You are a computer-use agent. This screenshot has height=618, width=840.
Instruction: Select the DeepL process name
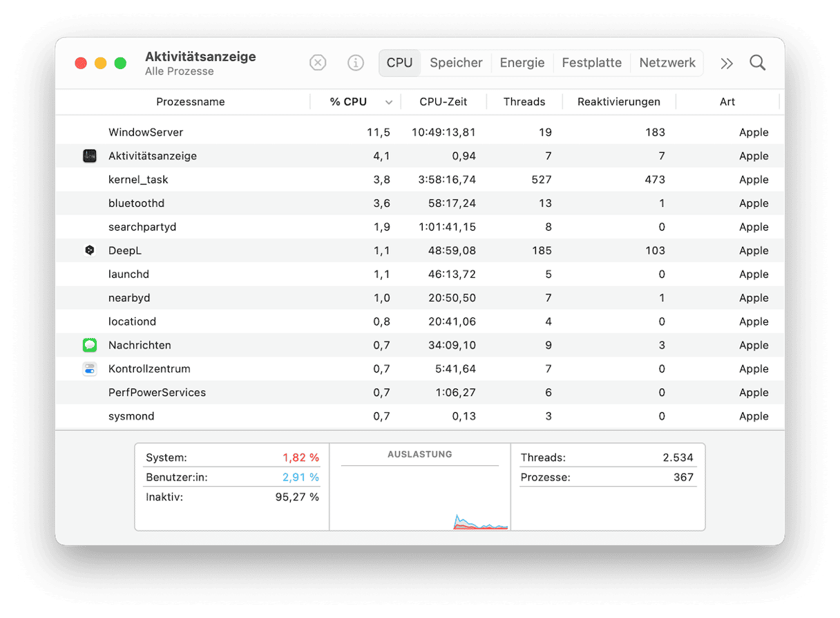tap(125, 251)
